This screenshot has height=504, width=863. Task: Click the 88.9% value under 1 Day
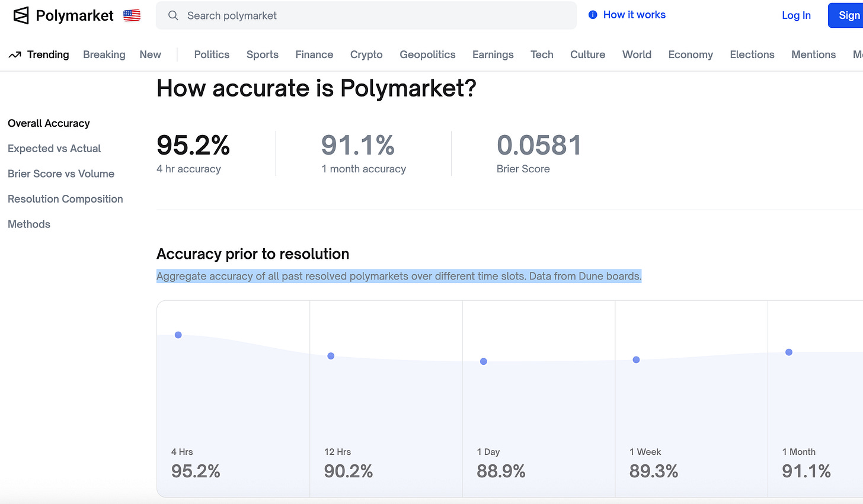[x=501, y=471]
